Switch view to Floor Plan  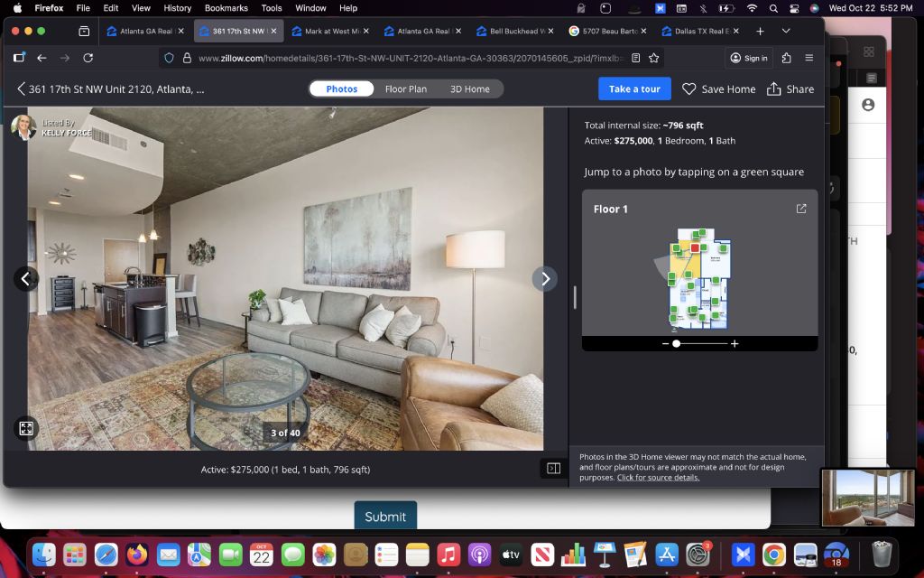point(406,89)
